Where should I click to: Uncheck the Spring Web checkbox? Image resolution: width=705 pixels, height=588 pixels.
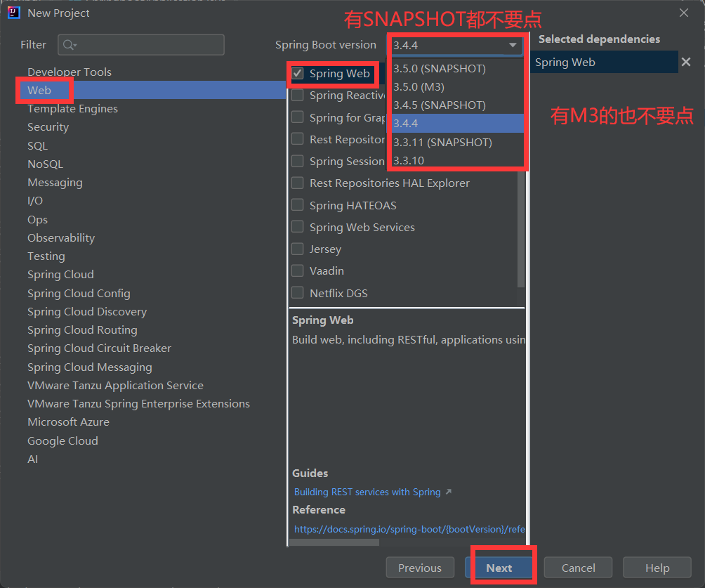click(298, 73)
